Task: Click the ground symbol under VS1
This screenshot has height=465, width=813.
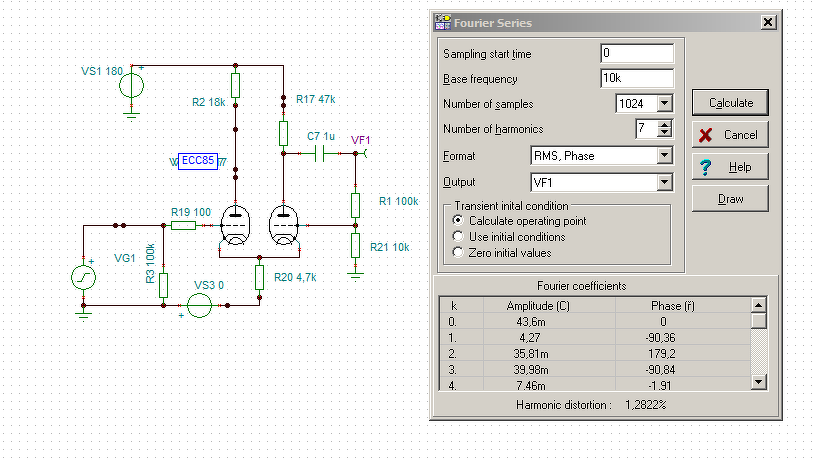Action: [x=131, y=115]
